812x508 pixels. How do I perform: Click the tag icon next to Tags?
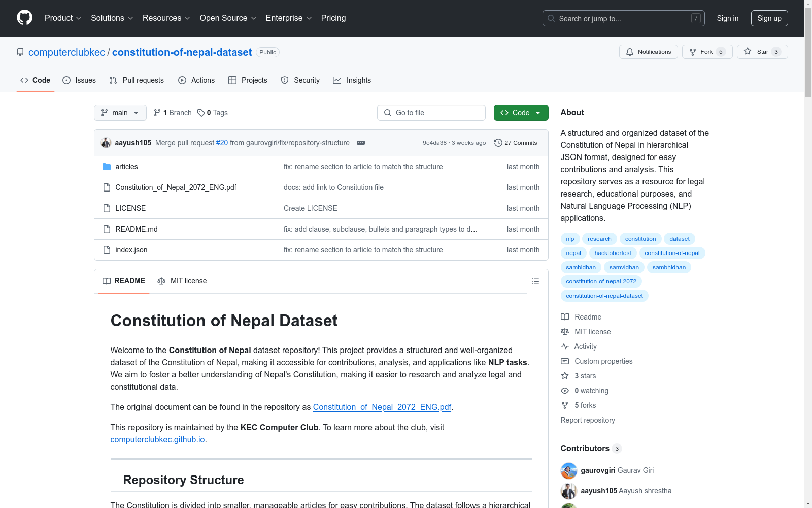tap(201, 113)
